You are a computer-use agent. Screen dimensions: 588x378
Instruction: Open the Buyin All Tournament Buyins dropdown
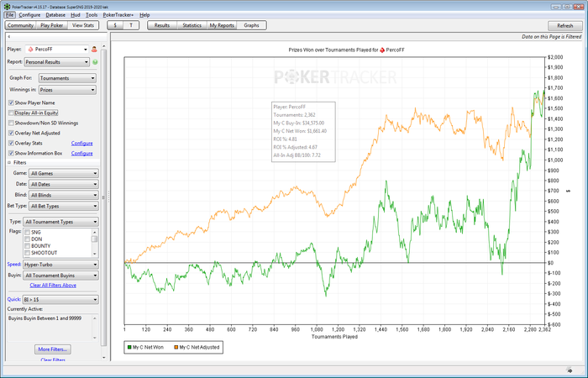click(60, 276)
